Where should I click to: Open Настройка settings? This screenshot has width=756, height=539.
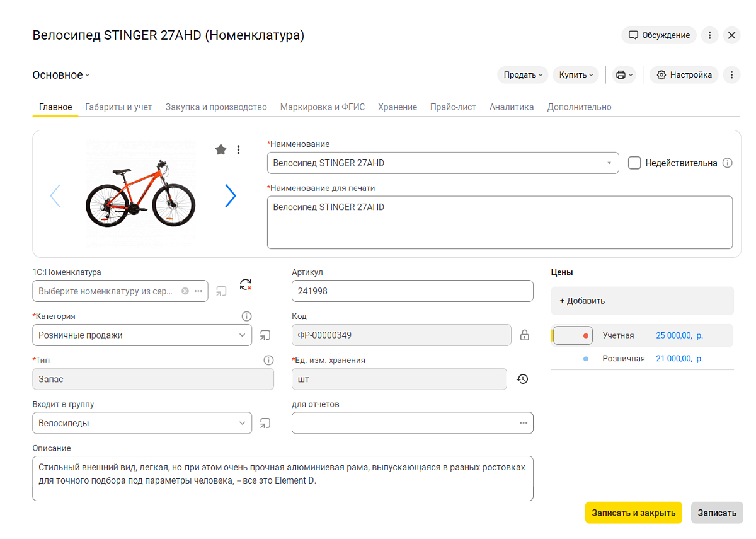pos(684,75)
